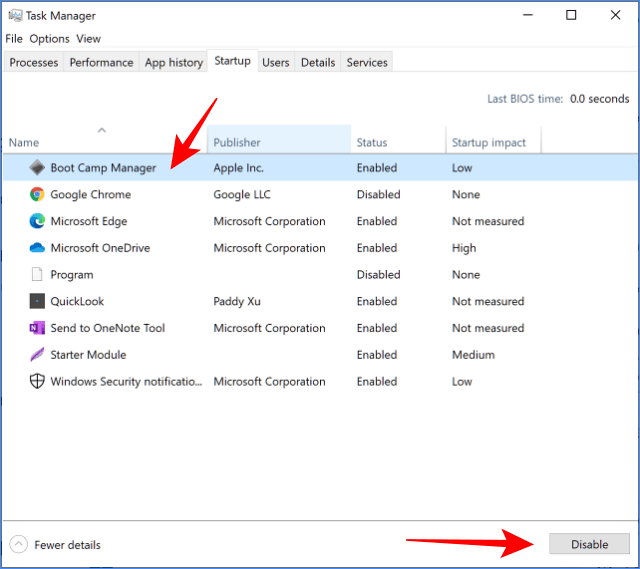Select the QuickLook entry name

[x=77, y=301]
